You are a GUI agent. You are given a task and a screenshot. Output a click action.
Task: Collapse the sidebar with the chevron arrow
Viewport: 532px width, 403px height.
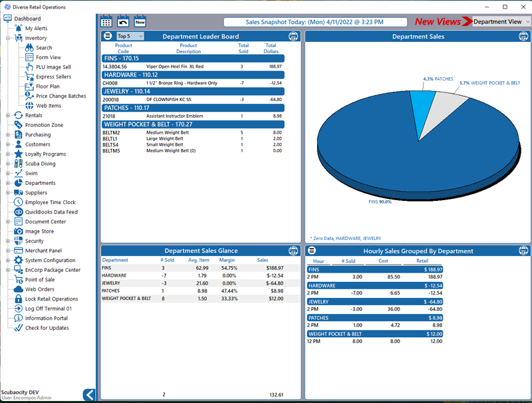tap(89, 394)
